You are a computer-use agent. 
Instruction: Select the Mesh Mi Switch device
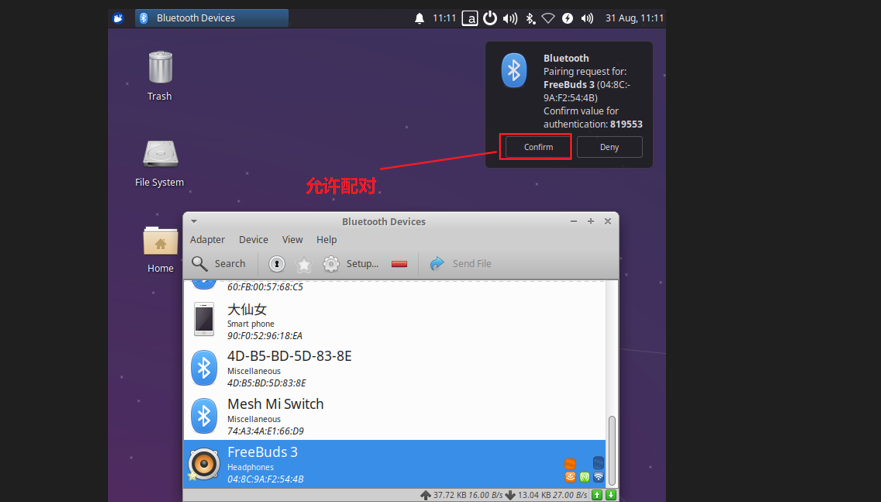coord(394,416)
